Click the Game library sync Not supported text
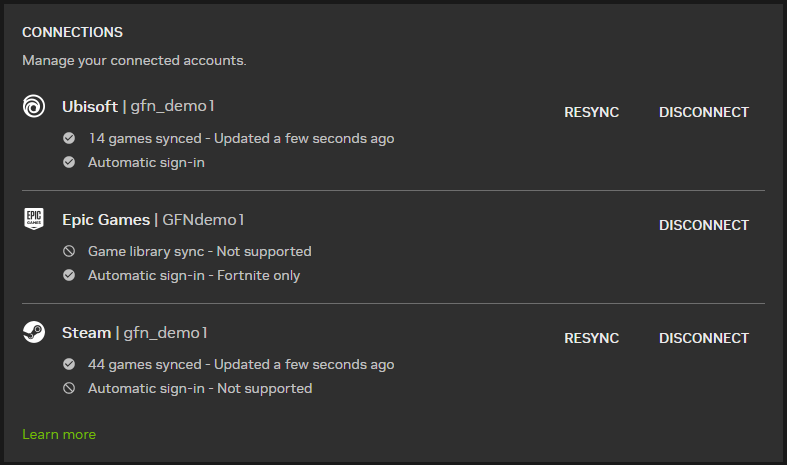Screen dimensions: 787x465 [x=200, y=251]
